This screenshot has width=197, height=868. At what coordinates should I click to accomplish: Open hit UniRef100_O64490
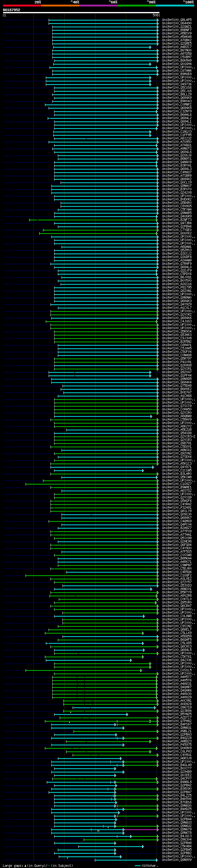(177, 24)
